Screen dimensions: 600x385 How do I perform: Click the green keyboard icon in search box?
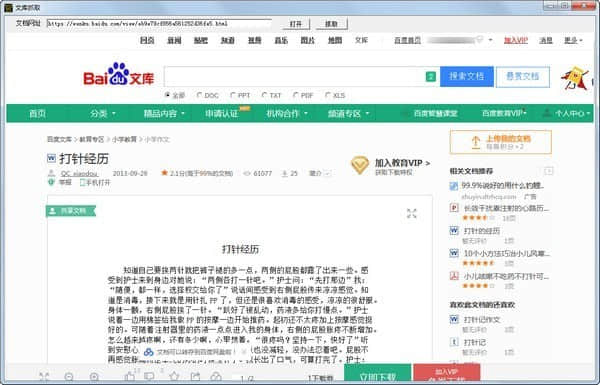[430, 77]
